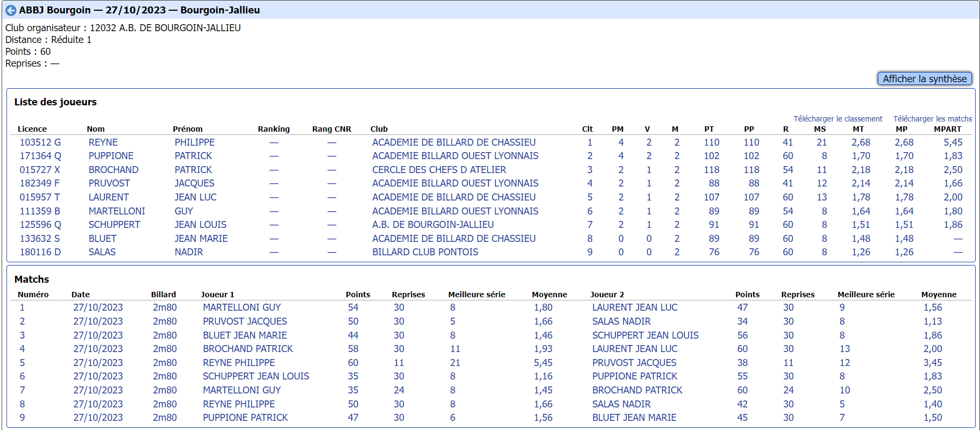This screenshot has width=980, height=430.
Task: Open MARTELLONI GUY in match 1
Action: (x=242, y=307)
